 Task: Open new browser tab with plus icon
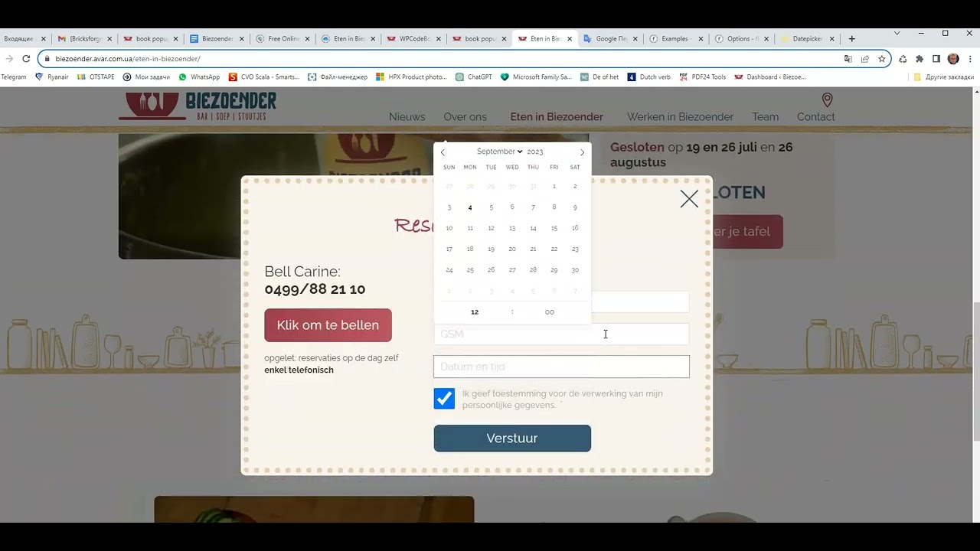click(x=851, y=38)
